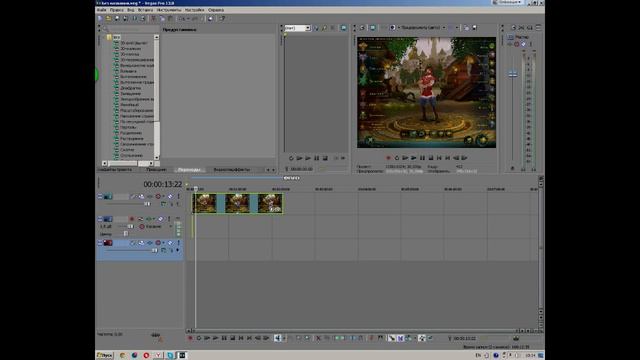The image size is (640, 360).
Task: Click the Undo toolbar icon
Action: coord(181,18)
